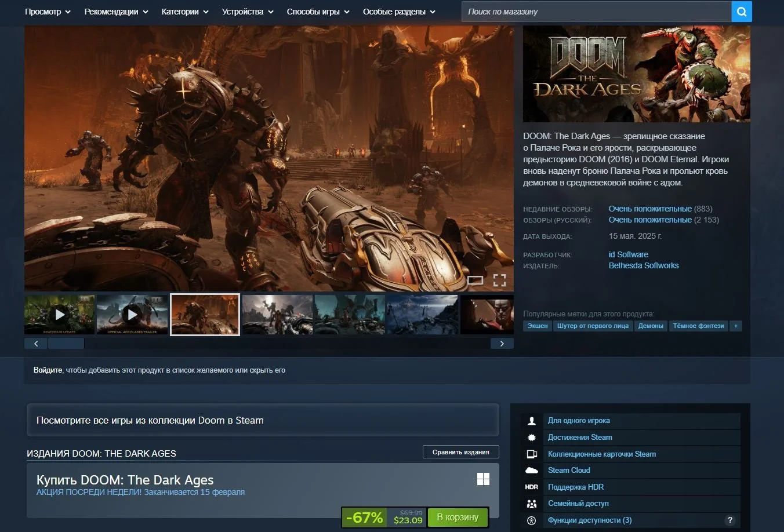Click the Экшен tag
The width and height of the screenshot is (784, 532).
click(538, 326)
